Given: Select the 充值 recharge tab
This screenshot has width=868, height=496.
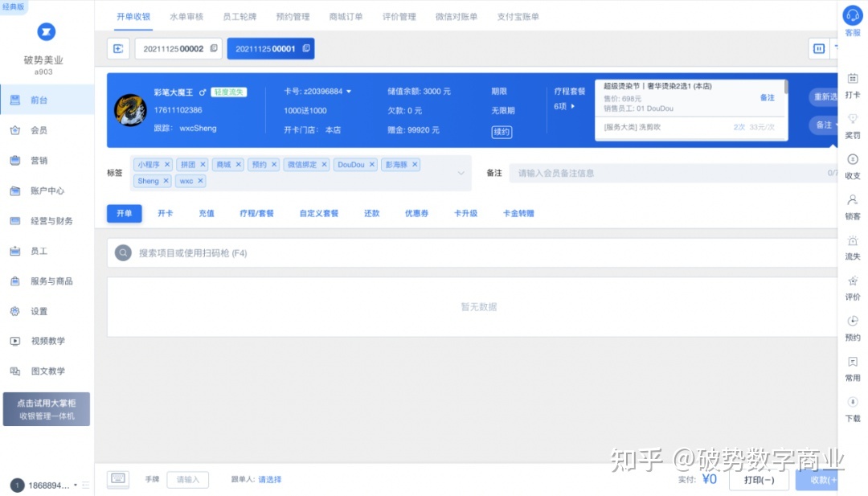Looking at the screenshot, I should click(206, 213).
